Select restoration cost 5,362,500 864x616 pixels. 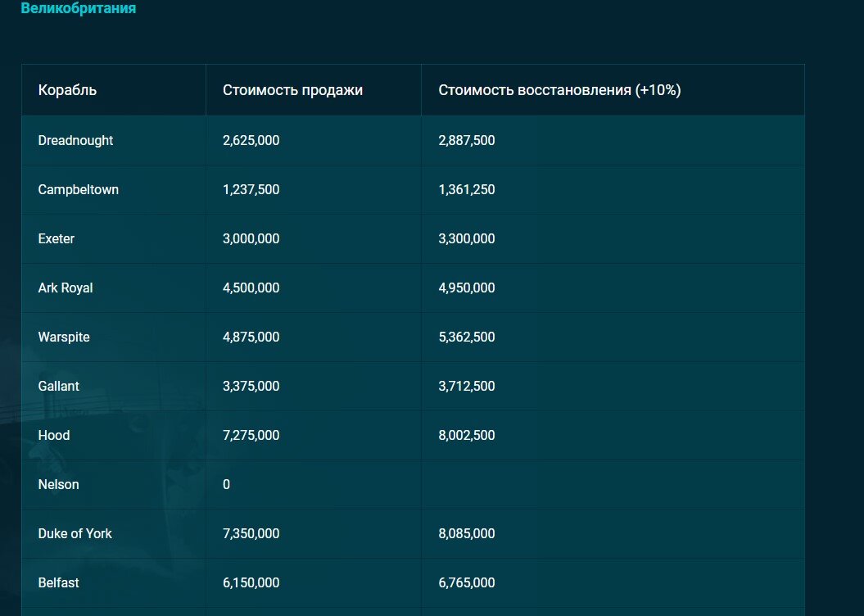pos(467,337)
